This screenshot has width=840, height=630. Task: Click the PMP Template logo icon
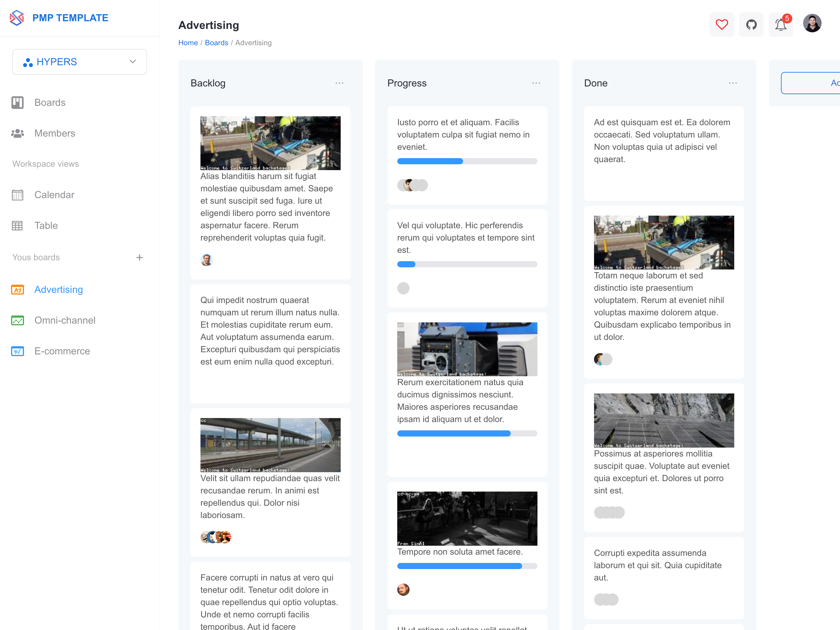click(x=17, y=18)
